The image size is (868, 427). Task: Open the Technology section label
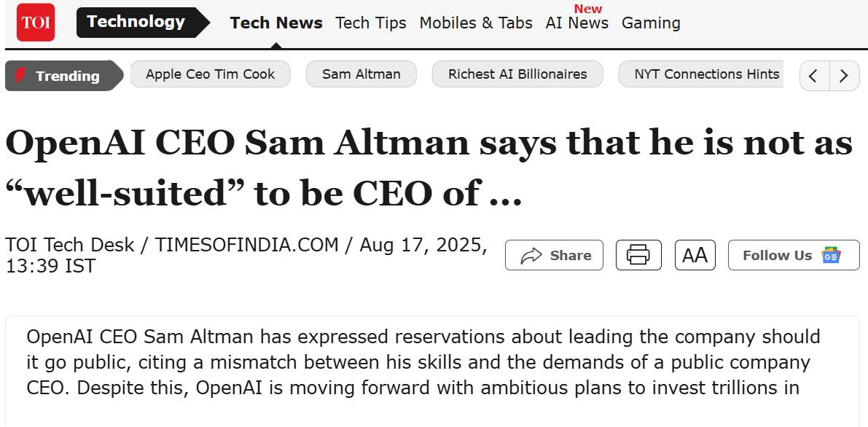pos(136,22)
